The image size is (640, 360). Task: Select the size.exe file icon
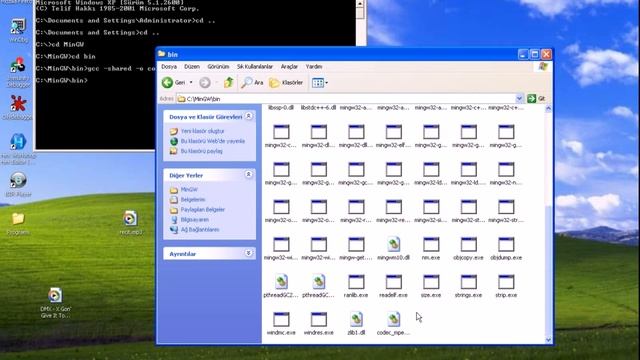click(431, 282)
